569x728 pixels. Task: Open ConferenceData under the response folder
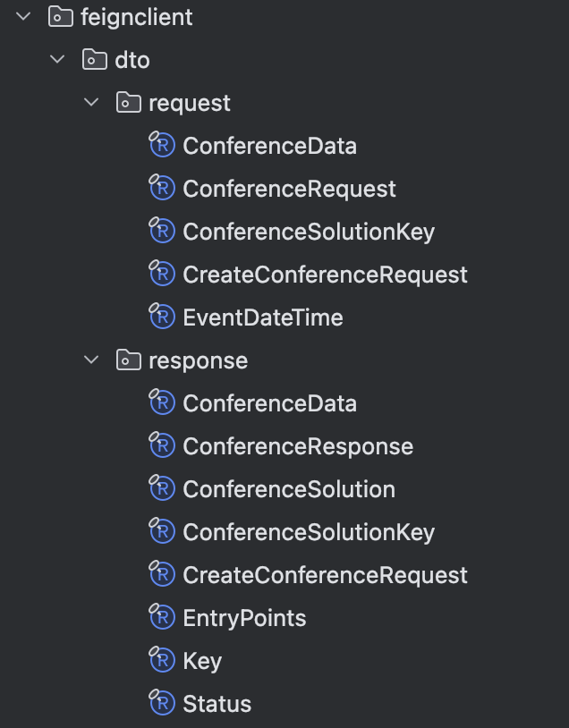coord(269,403)
